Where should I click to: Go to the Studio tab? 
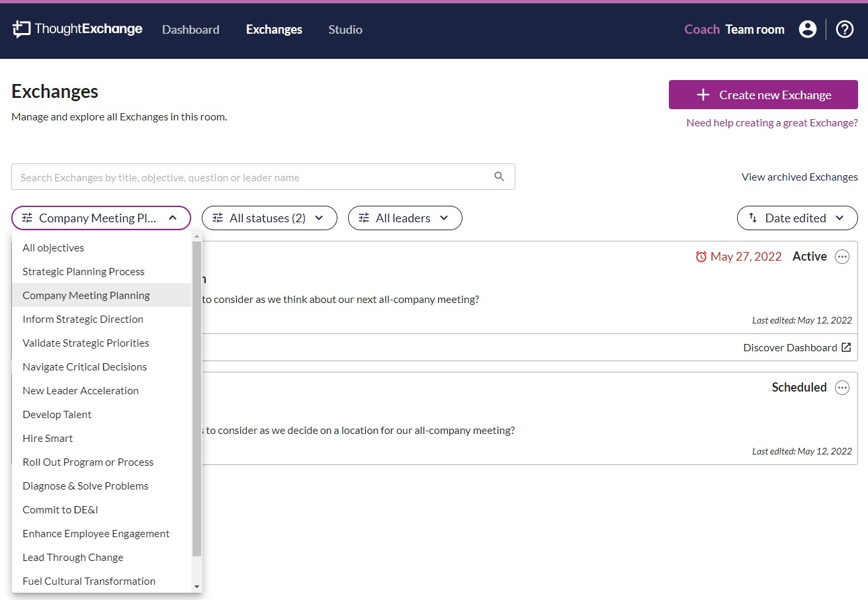click(345, 29)
